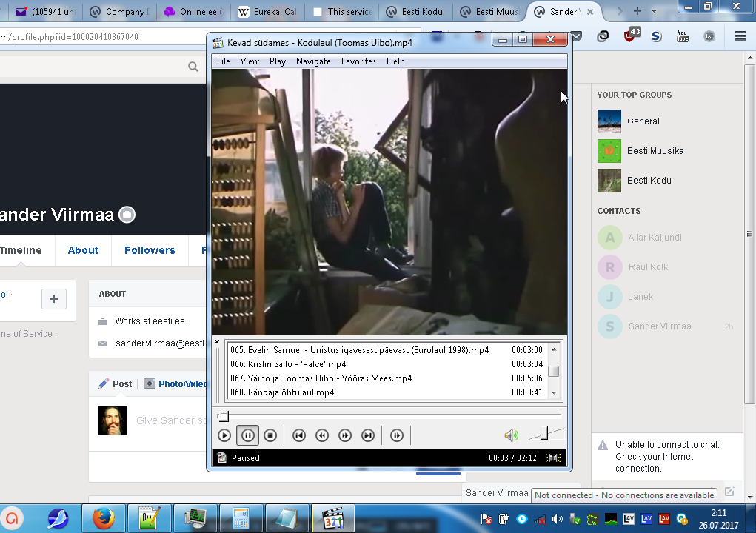Open the Navigate menu in the media player
756x533 pixels.
(x=313, y=61)
